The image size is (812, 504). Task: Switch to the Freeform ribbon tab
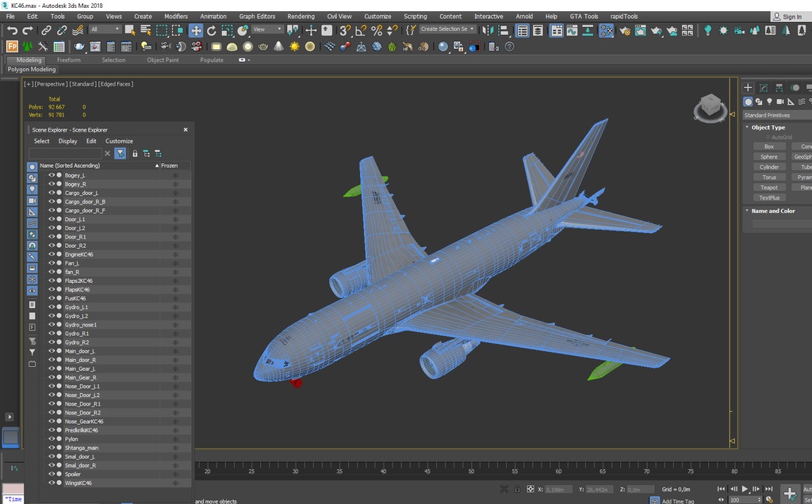(x=69, y=60)
